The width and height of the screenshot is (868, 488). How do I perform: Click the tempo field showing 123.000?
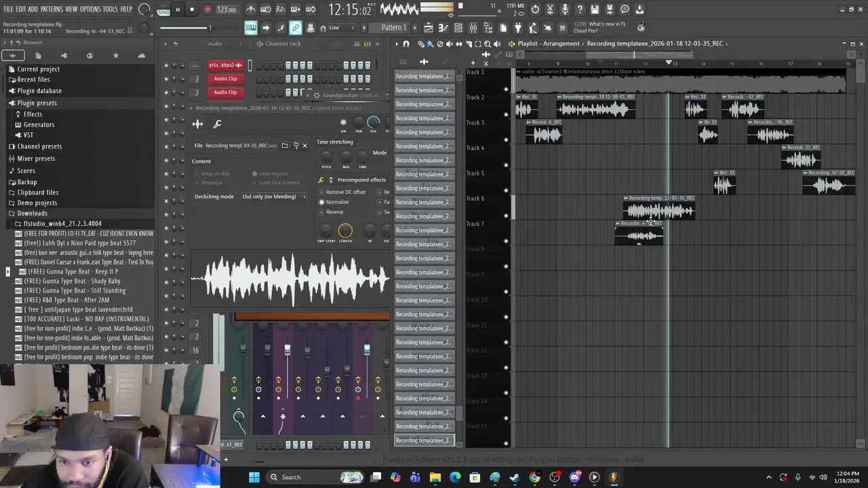pos(226,10)
